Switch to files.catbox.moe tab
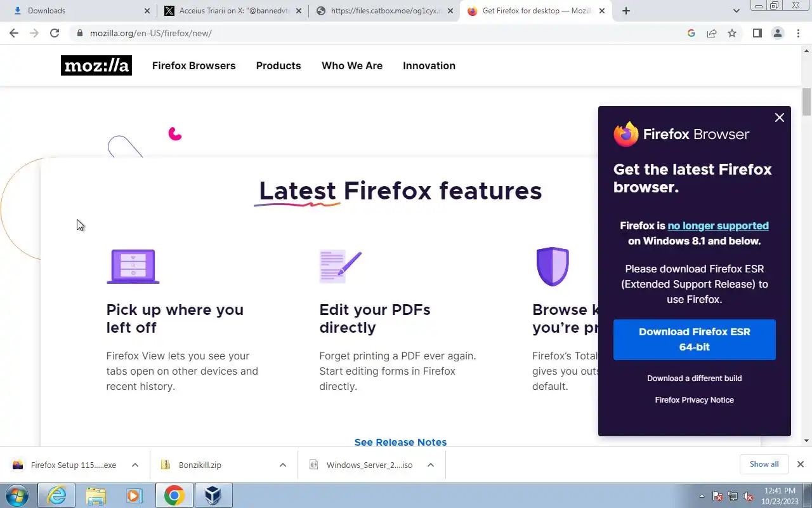 (385, 11)
